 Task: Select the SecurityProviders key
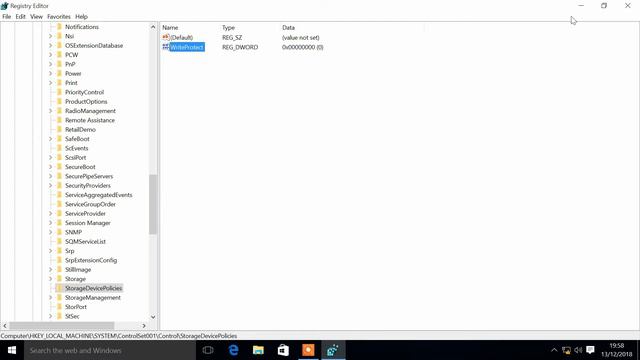coord(88,186)
